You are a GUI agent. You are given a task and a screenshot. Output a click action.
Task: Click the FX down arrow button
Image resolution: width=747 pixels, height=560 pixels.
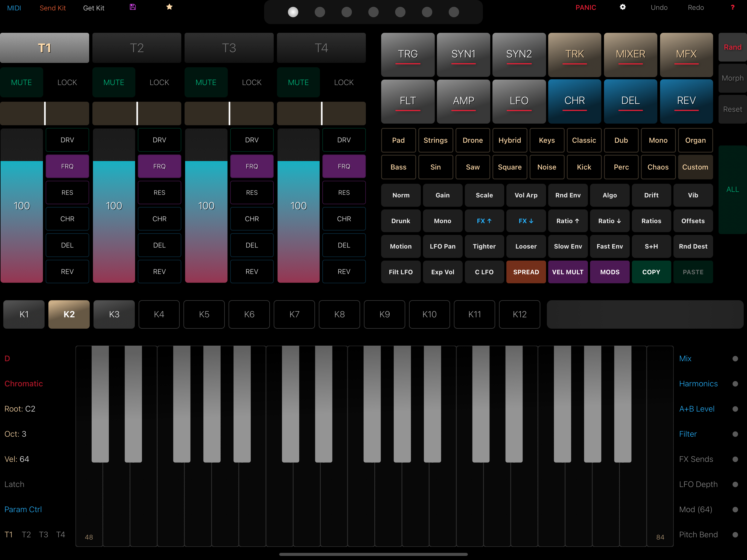click(526, 221)
